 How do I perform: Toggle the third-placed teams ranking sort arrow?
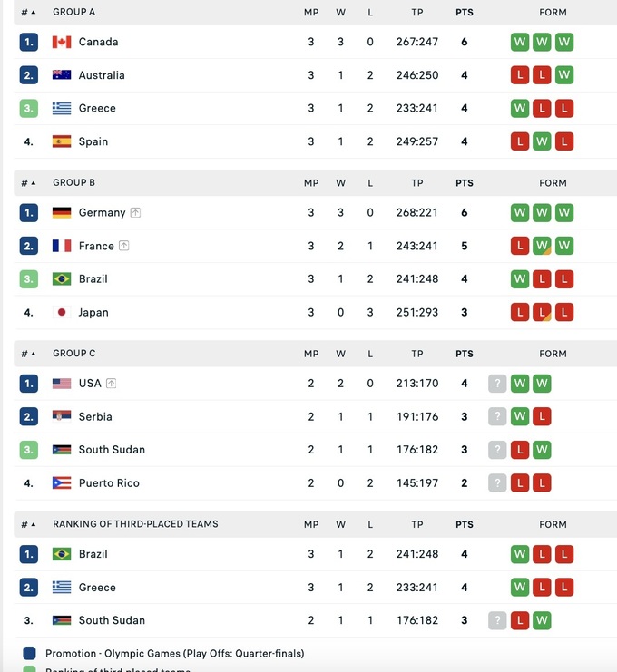click(x=34, y=524)
